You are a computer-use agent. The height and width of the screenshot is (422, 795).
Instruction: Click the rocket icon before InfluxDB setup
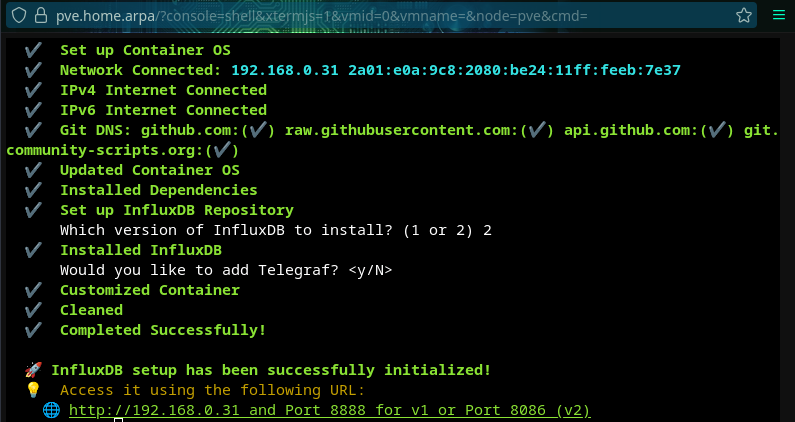[x=32, y=370]
